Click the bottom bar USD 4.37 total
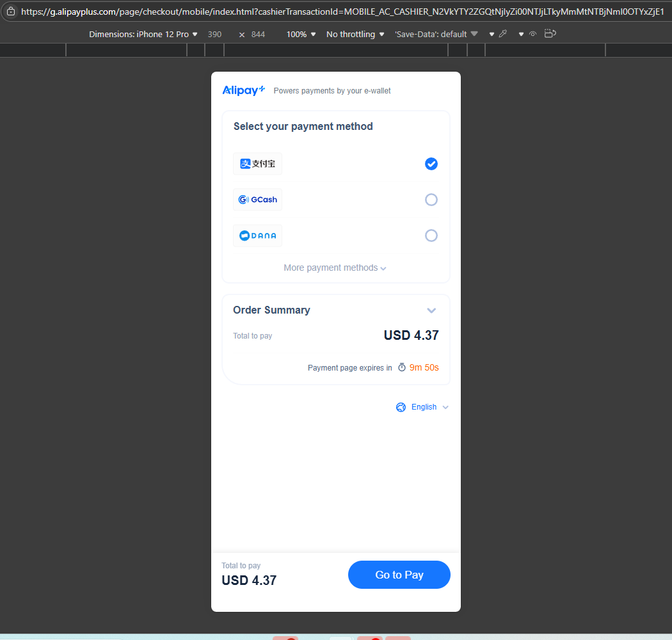Screen dimensions: 672x640 pos(249,580)
